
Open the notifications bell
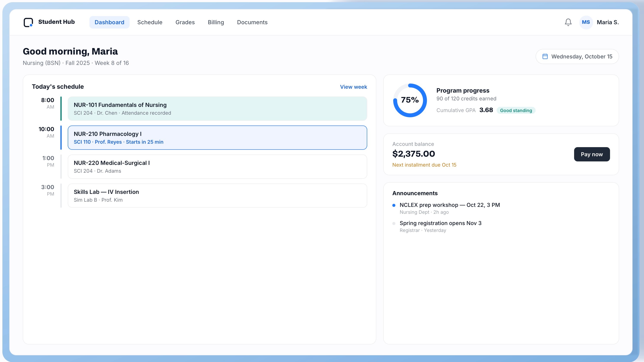[x=568, y=22]
